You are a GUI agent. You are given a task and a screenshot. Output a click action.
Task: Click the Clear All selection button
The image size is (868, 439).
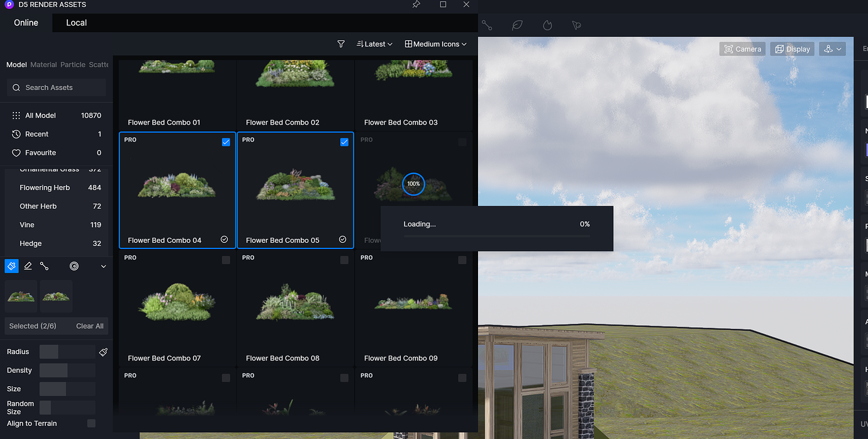(89, 326)
